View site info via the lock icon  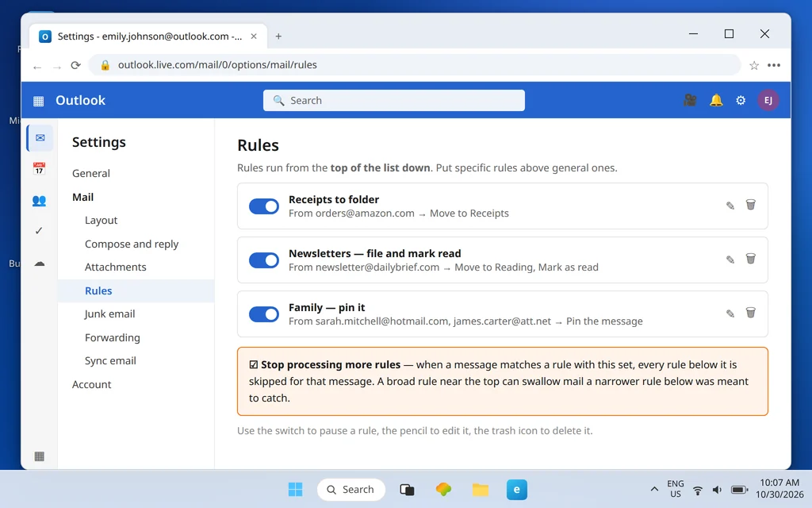pyautogui.click(x=105, y=65)
